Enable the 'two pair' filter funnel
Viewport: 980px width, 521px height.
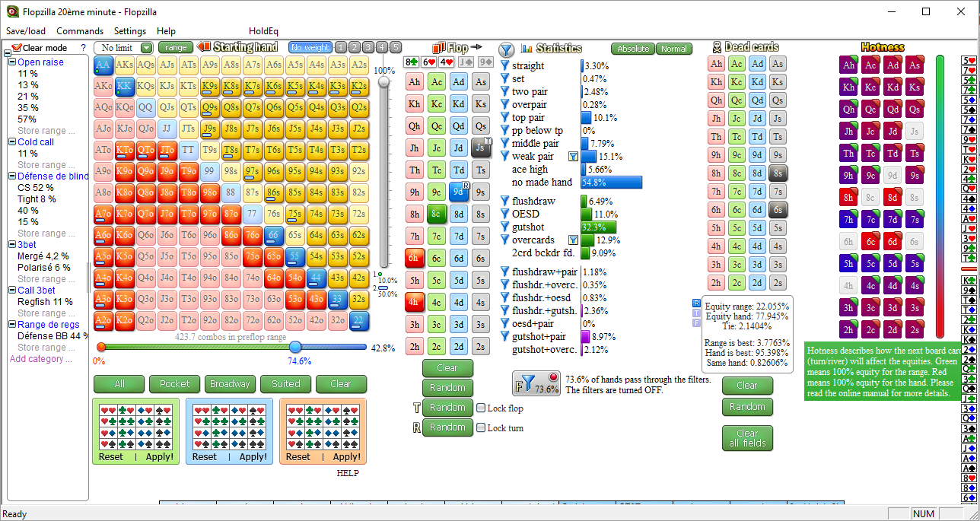tap(504, 92)
